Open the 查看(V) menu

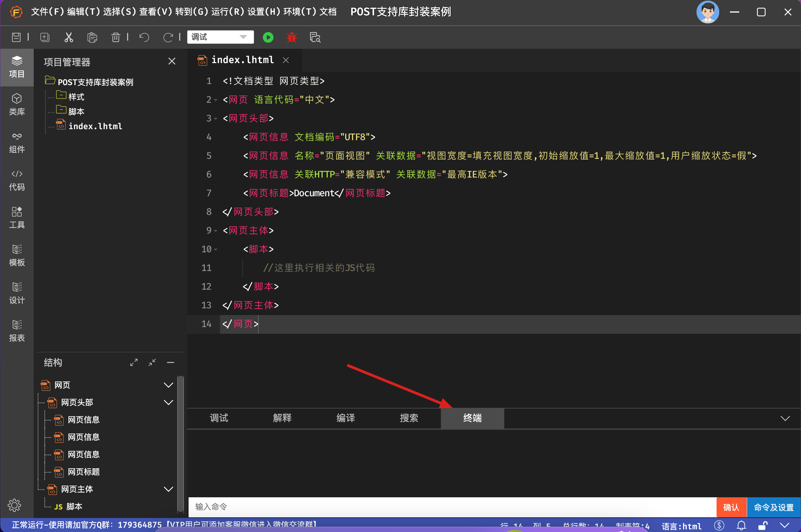click(x=156, y=12)
